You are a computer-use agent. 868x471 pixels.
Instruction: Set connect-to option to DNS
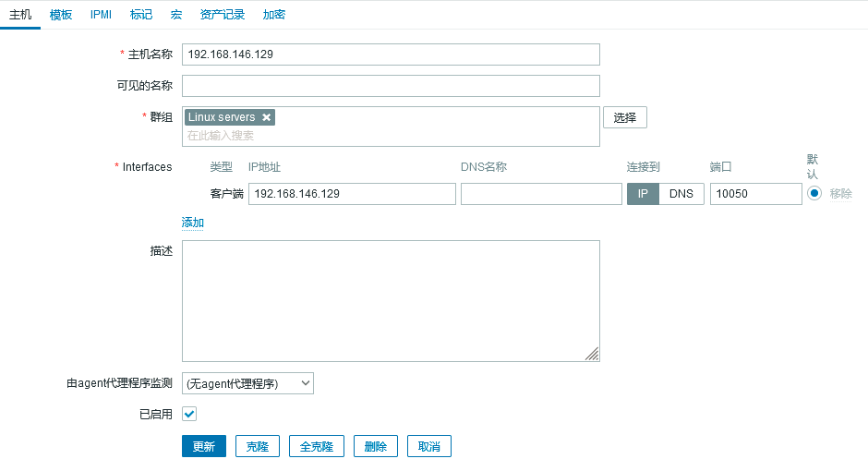tap(681, 194)
